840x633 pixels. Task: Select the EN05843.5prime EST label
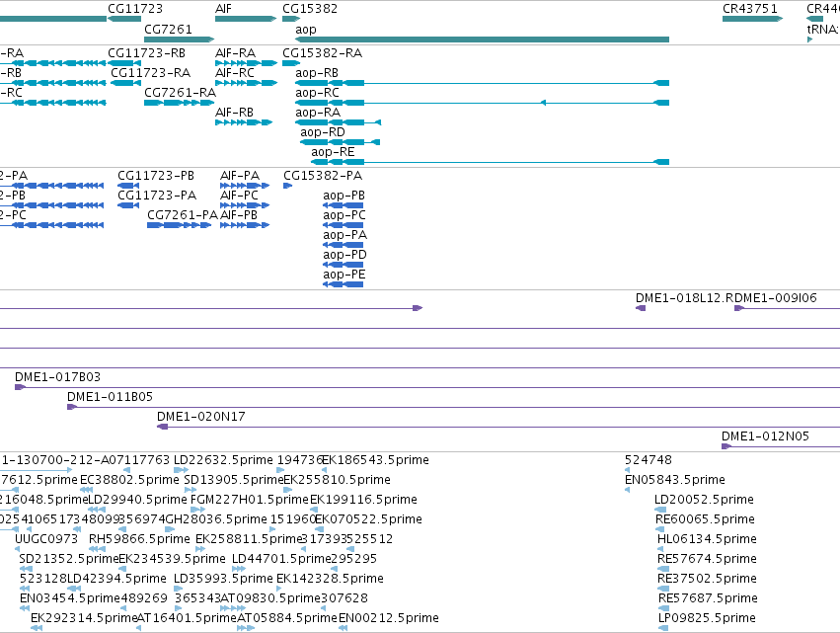pos(675,480)
